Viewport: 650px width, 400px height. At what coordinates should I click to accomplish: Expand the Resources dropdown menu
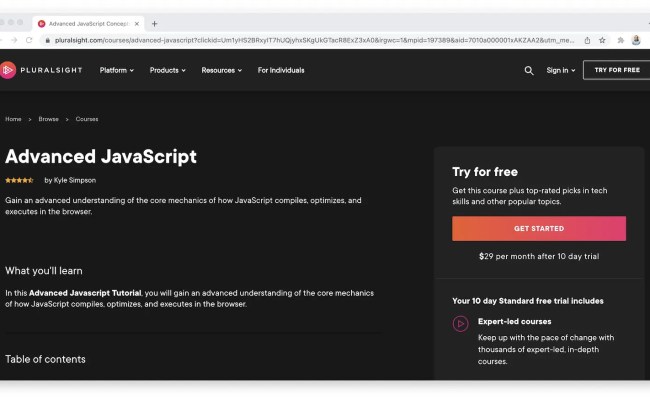pyautogui.click(x=221, y=70)
